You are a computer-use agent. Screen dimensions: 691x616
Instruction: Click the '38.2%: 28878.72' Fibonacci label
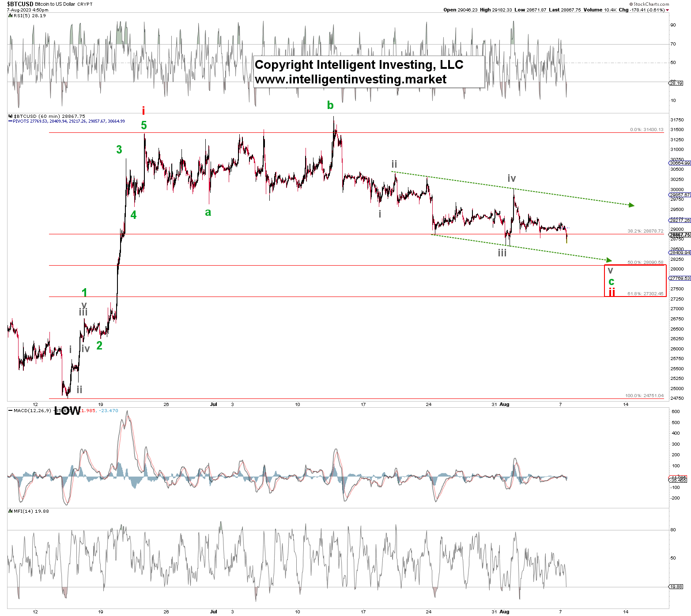(646, 231)
